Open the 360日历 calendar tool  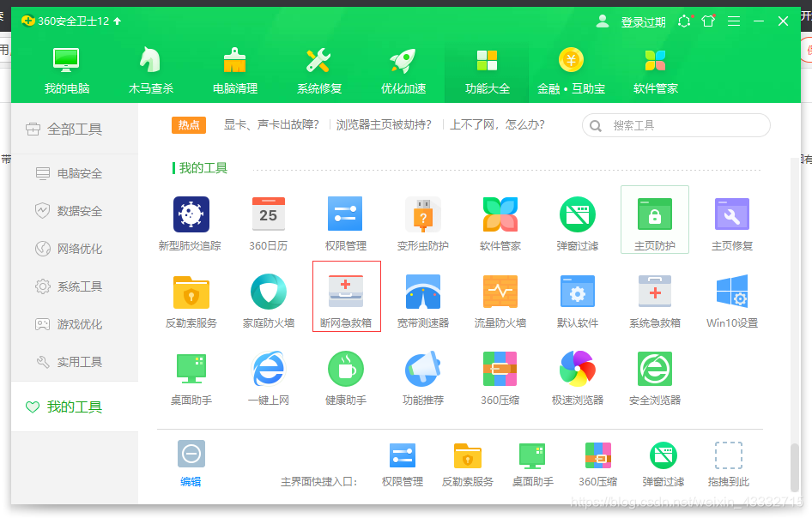click(268, 222)
